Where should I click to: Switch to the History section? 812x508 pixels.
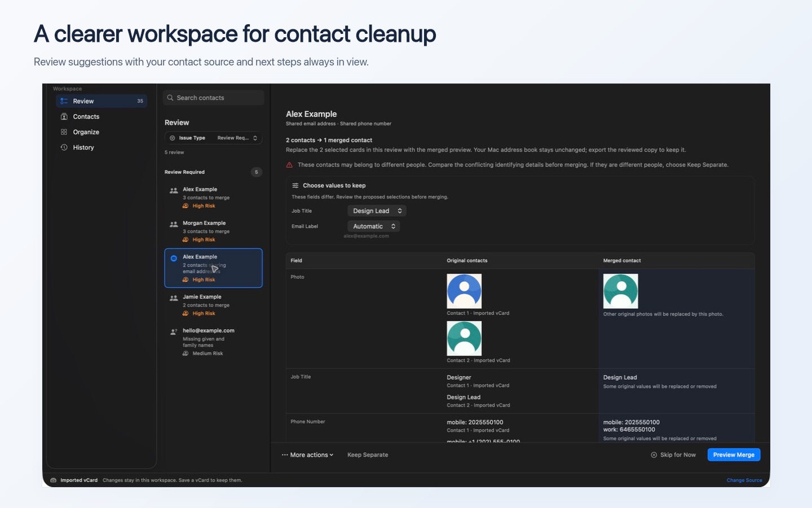(102, 147)
